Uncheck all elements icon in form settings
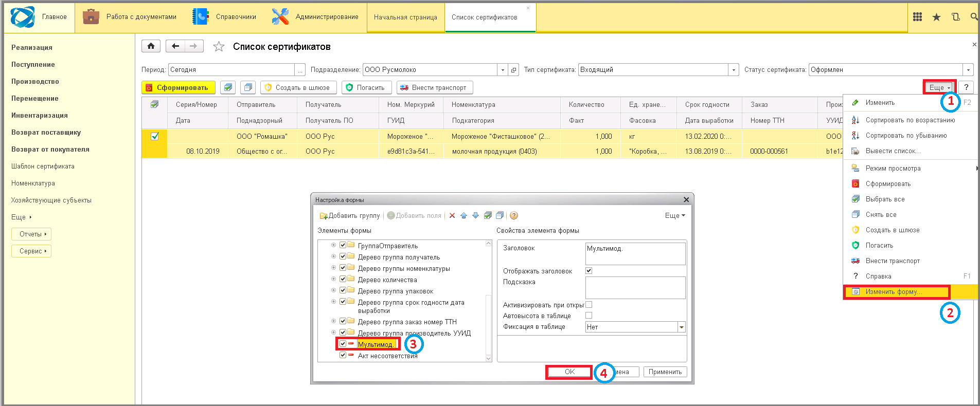980x406 pixels. point(500,215)
